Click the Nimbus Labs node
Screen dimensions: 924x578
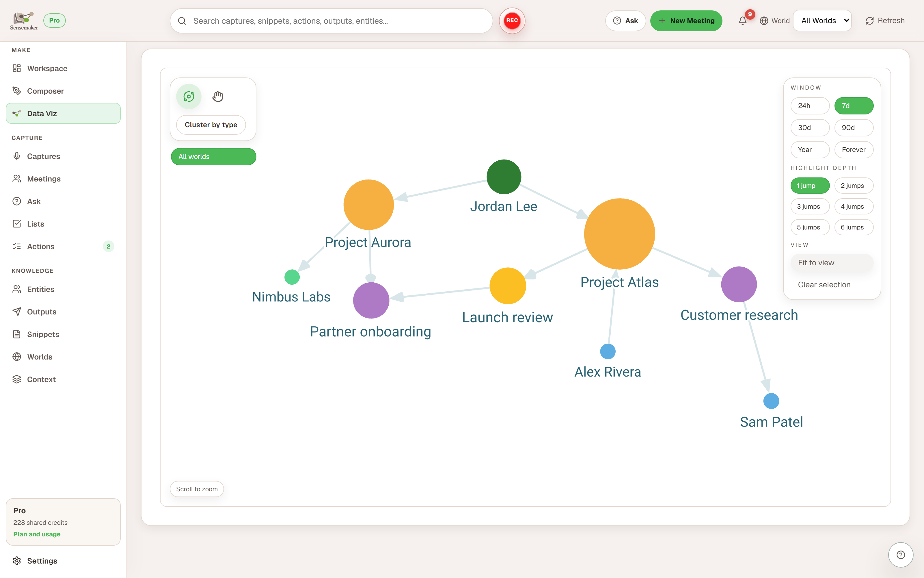[292, 277]
